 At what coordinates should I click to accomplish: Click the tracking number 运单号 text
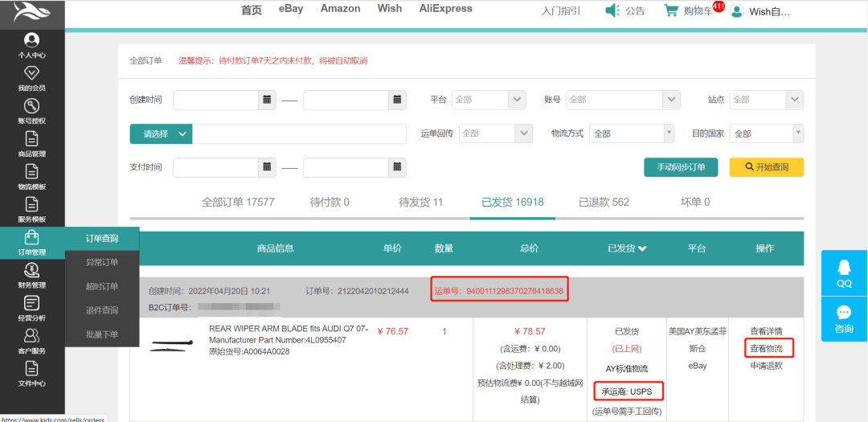499,290
